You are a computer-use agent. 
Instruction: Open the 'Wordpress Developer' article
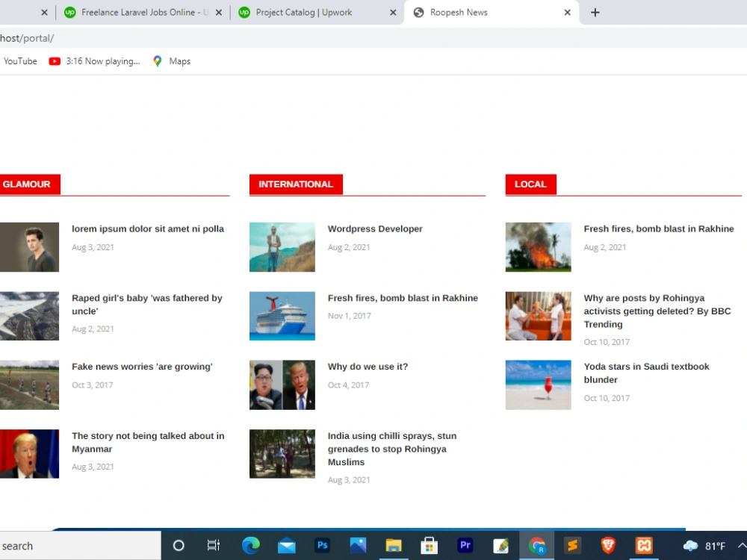coord(375,229)
